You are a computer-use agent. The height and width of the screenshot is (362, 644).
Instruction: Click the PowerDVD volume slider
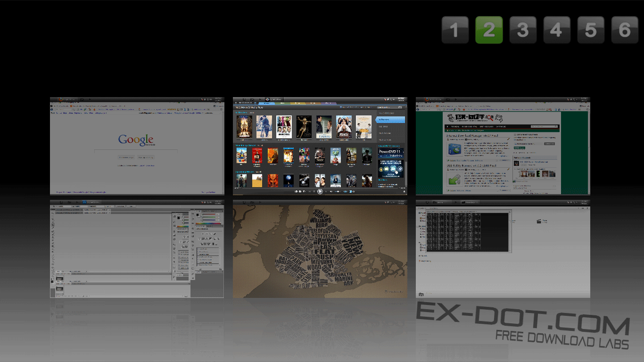337,191
